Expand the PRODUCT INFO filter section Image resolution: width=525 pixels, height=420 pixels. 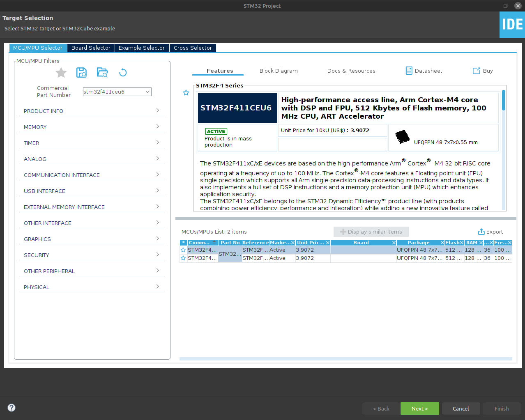92,111
